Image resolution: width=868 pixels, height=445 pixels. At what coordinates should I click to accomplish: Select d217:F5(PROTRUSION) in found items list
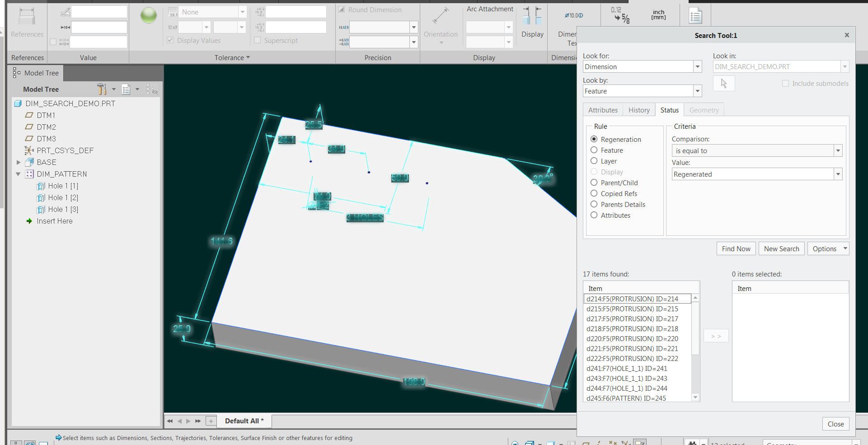pos(632,319)
